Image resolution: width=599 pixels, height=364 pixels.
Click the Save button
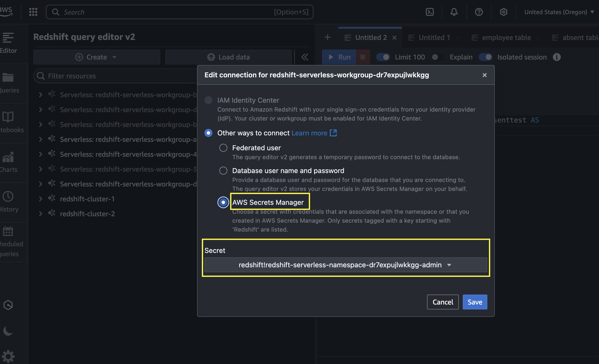(x=474, y=302)
